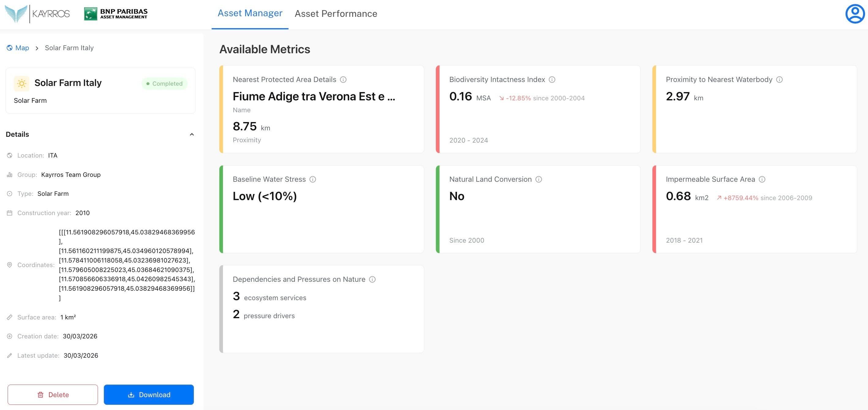The image size is (868, 410).
Task: Open the user profile avatar icon
Action: (x=855, y=14)
